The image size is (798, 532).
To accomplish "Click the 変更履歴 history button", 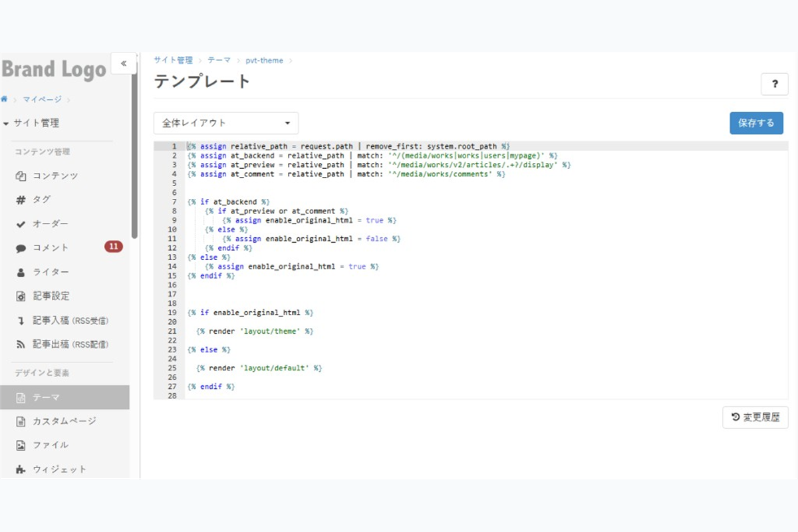I will (x=755, y=418).
